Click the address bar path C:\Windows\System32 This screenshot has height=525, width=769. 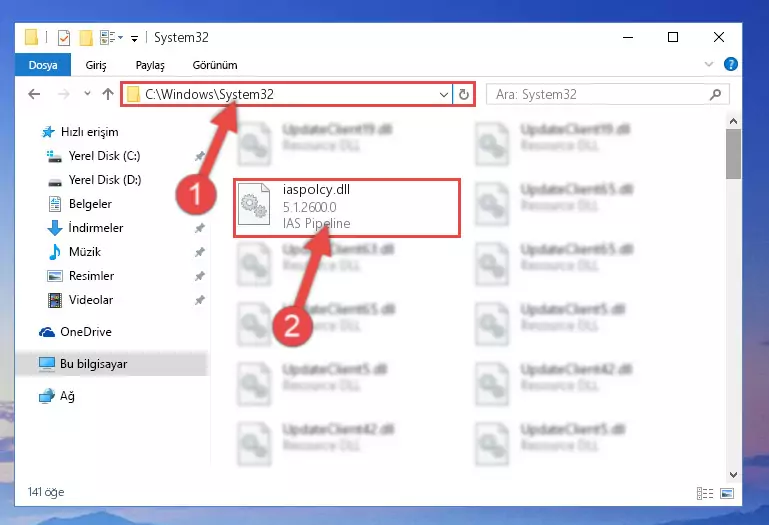tap(209, 94)
